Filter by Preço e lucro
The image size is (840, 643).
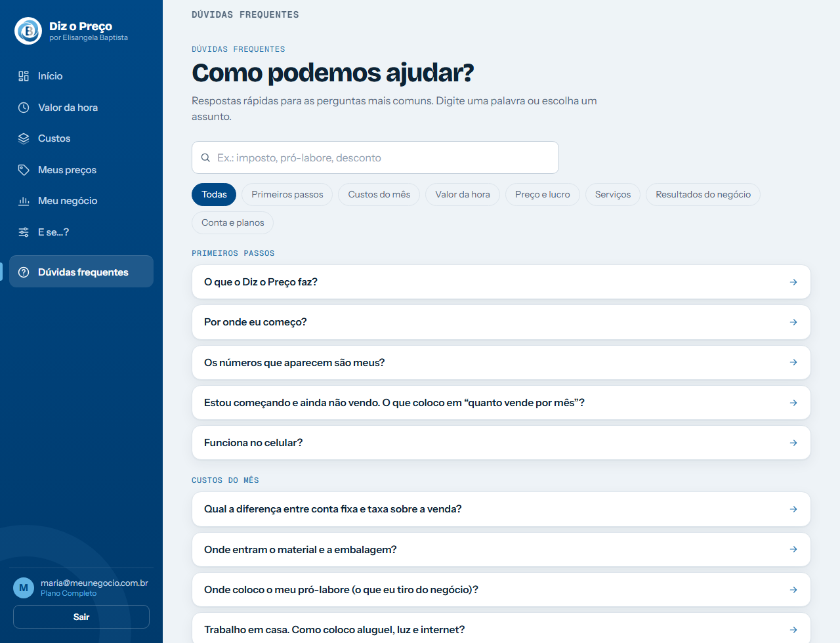(543, 194)
